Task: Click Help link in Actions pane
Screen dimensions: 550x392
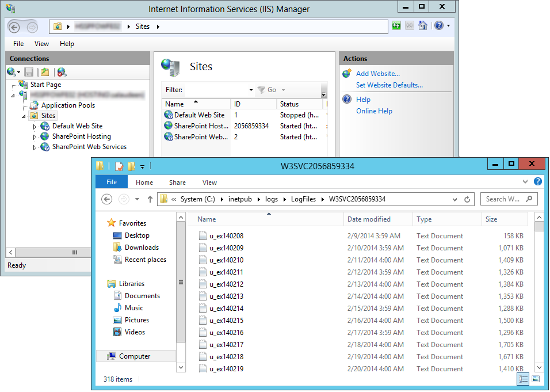Action: click(x=363, y=100)
